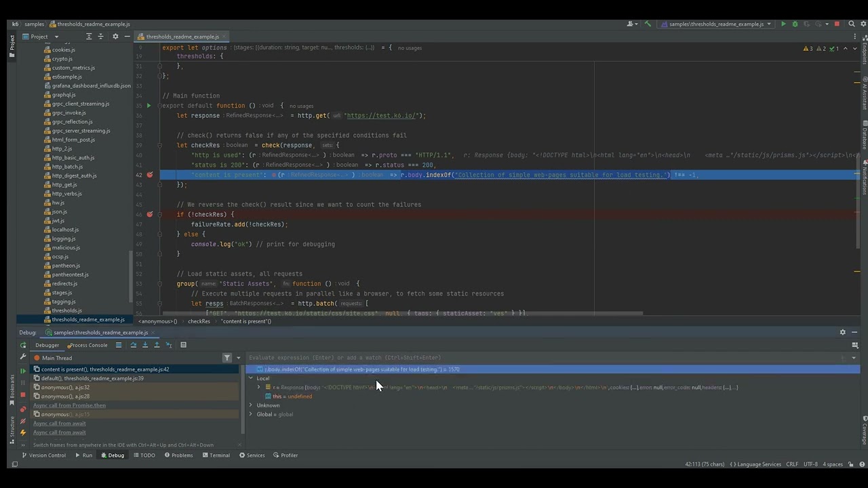This screenshot has width=868, height=488.
Task: Click Step Out in debugger toolbar
Action: [x=157, y=345]
